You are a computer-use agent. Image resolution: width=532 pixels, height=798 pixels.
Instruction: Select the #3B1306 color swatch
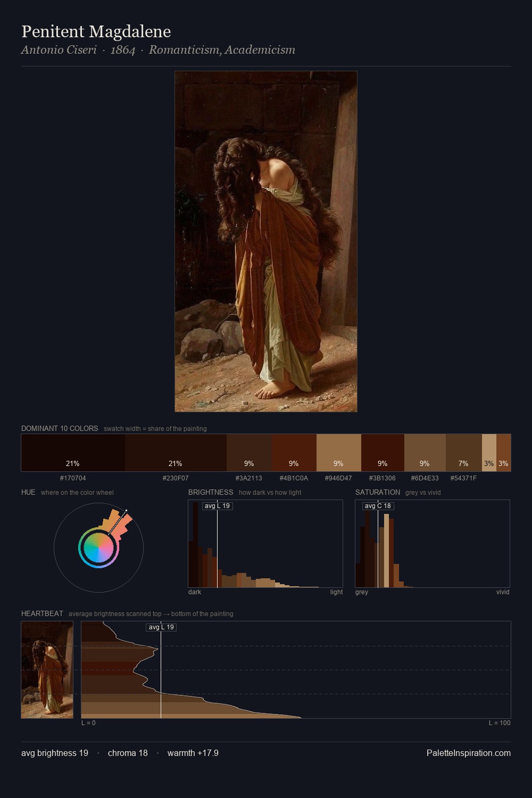pyautogui.click(x=383, y=453)
